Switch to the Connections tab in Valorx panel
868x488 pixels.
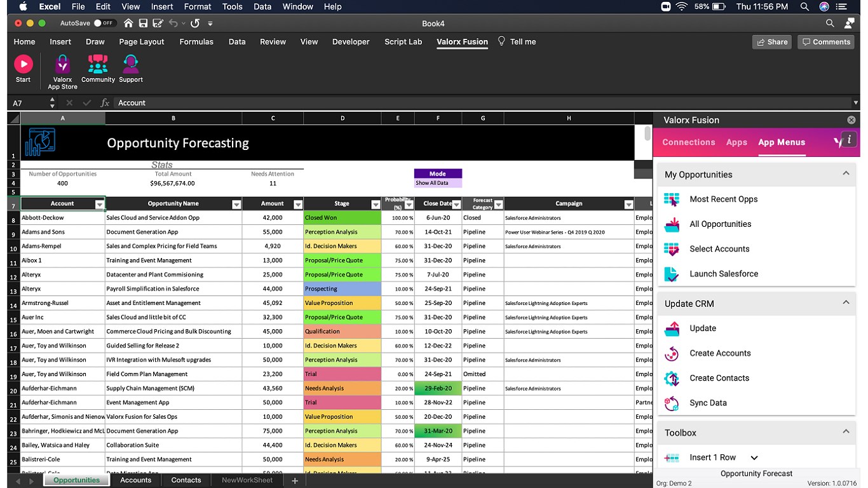point(689,142)
